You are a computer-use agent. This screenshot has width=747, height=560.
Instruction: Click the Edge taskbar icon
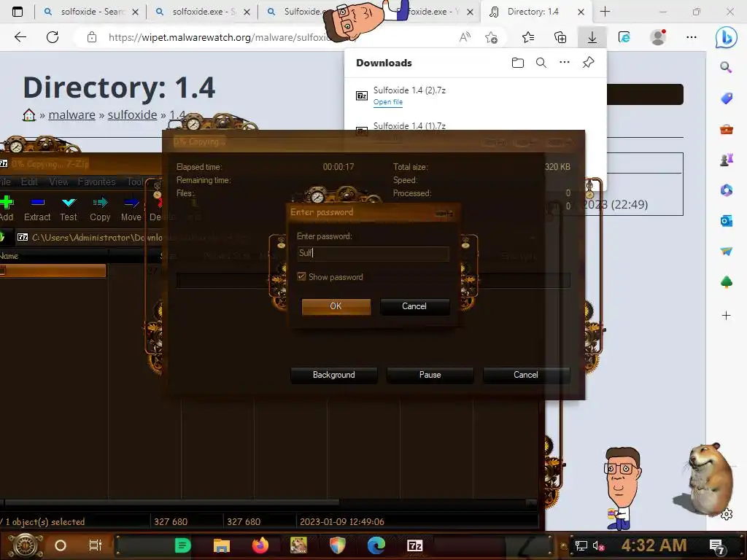376,545
